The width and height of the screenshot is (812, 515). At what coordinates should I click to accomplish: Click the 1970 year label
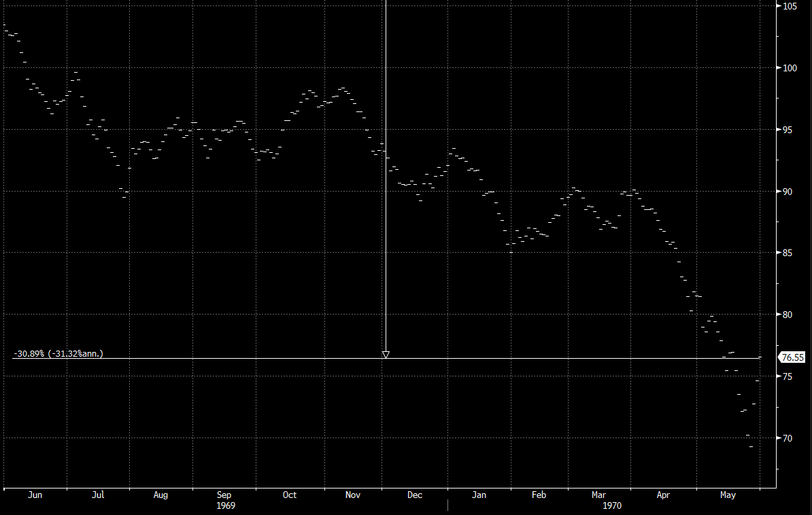tap(612, 505)
